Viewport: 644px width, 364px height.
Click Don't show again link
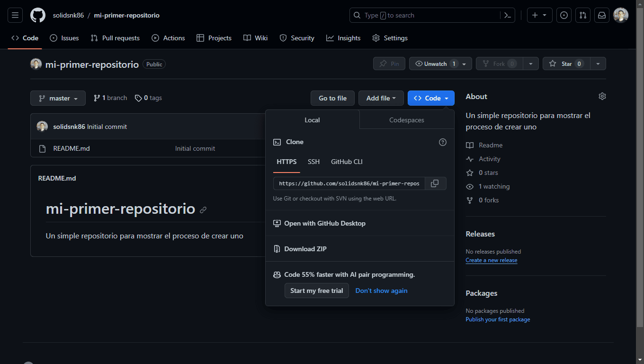click(381, 291)
